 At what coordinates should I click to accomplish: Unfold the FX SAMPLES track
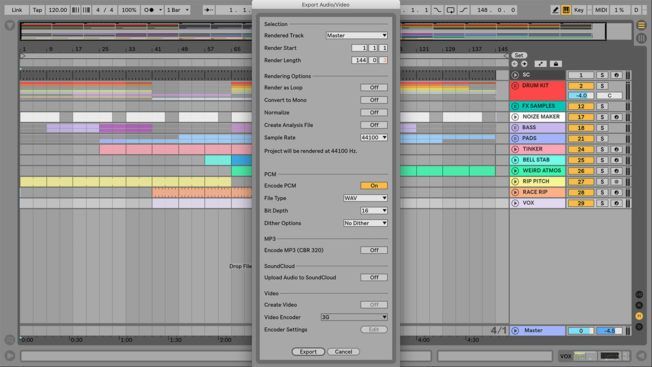pyautogui.click(x=515, y=106)
